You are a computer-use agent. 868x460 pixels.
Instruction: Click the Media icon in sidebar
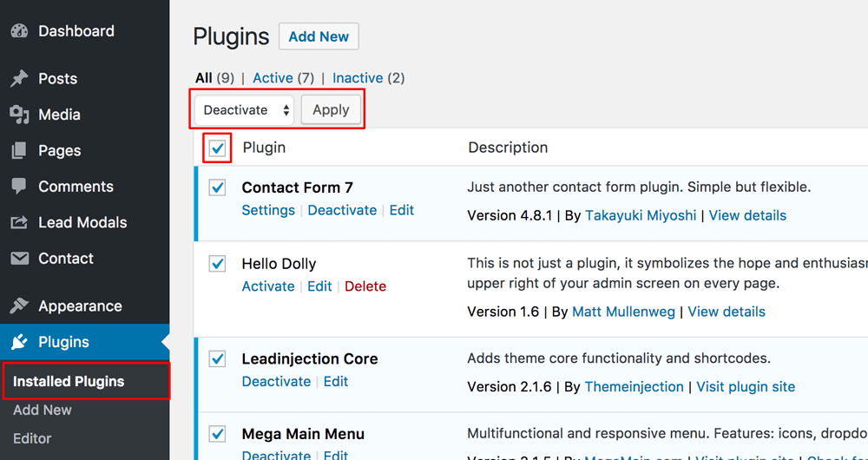click(19, 115)
